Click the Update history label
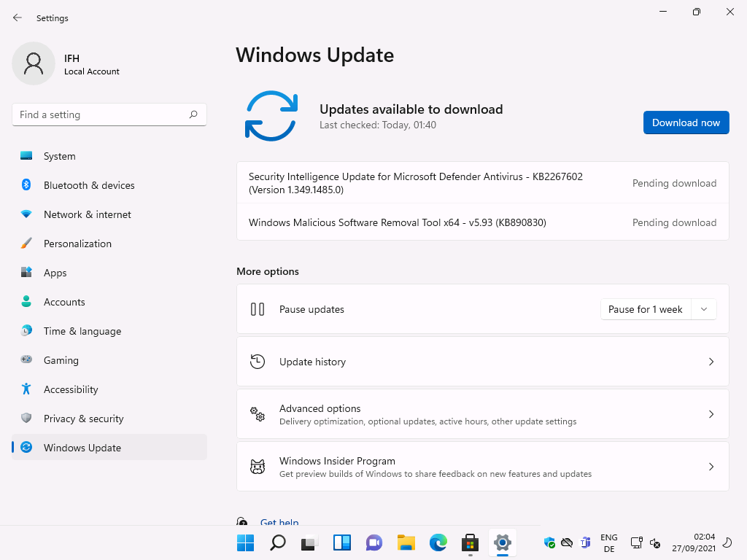 point(312,362)
